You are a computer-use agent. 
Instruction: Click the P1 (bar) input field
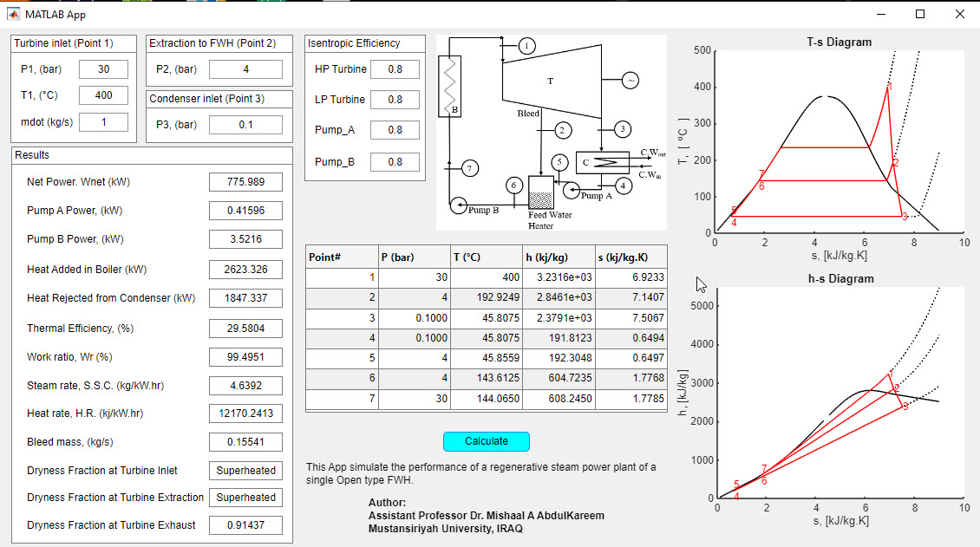[x=104, y=69]
